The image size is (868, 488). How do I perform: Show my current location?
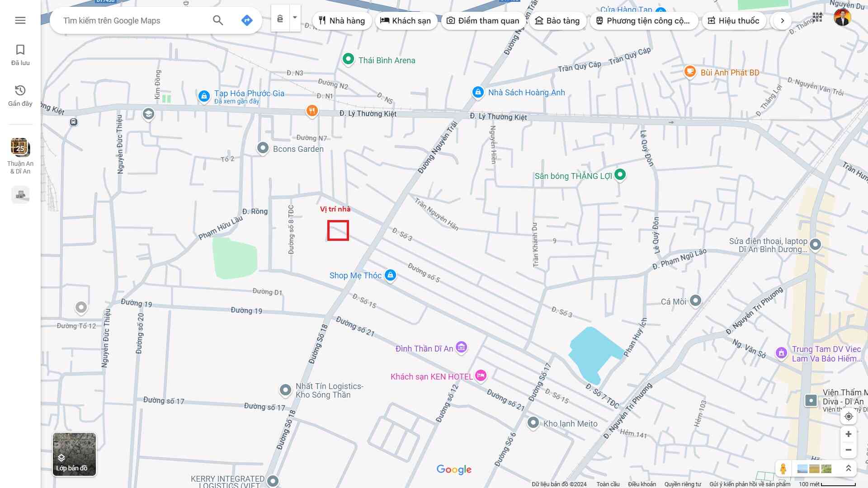click(x=849, y=416)
